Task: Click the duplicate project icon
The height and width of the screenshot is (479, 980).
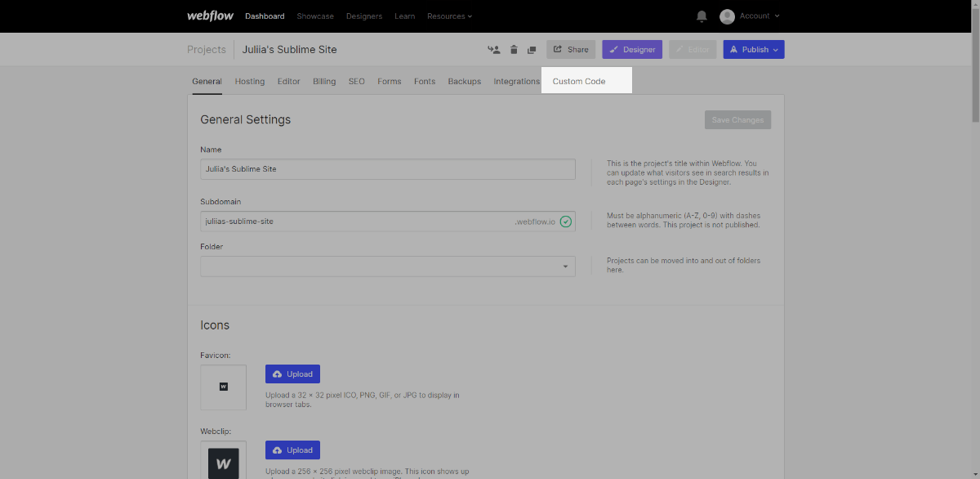Action: tap(532, 50)
